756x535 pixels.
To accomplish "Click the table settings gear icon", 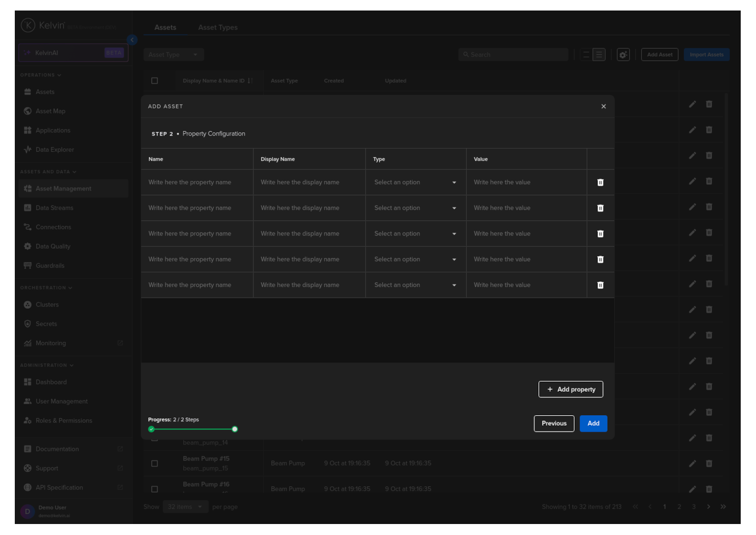I will (x=623, y=55).
